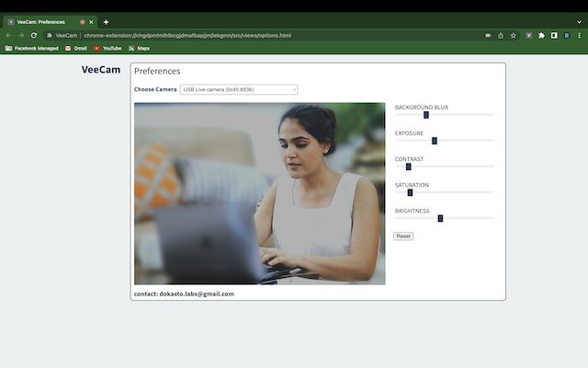Viewport: 588px width, 368px height.
Task: Open the Extensions puzzle menu
Action: pyautogui.click(x=541, y=35)
